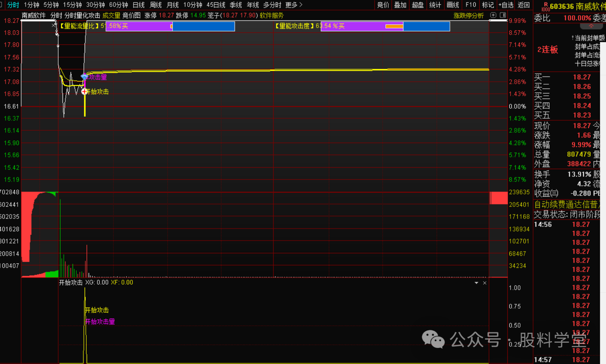Viewport: 606px width, 364px height.
Task: Activate the 画线 drawing tool
Action: click(453, 5)
